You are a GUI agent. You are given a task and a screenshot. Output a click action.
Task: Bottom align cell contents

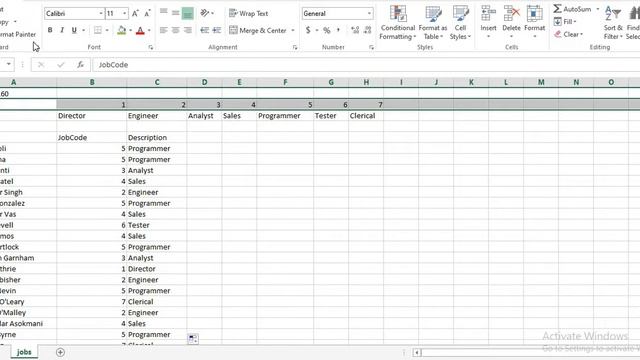coord(188,13)
